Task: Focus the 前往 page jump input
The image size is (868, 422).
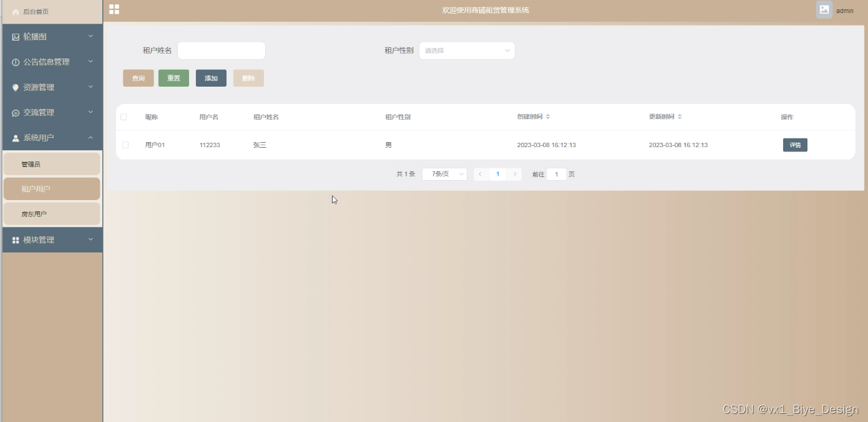Action: point(557,175)
